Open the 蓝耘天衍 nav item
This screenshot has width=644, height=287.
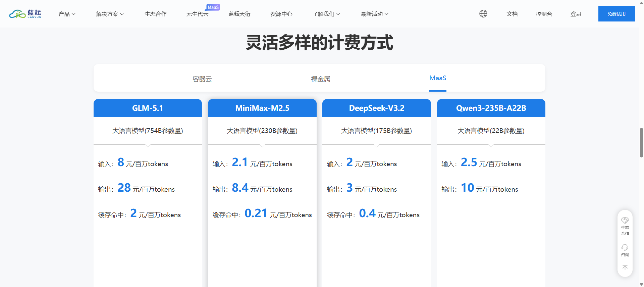point(239,14)
